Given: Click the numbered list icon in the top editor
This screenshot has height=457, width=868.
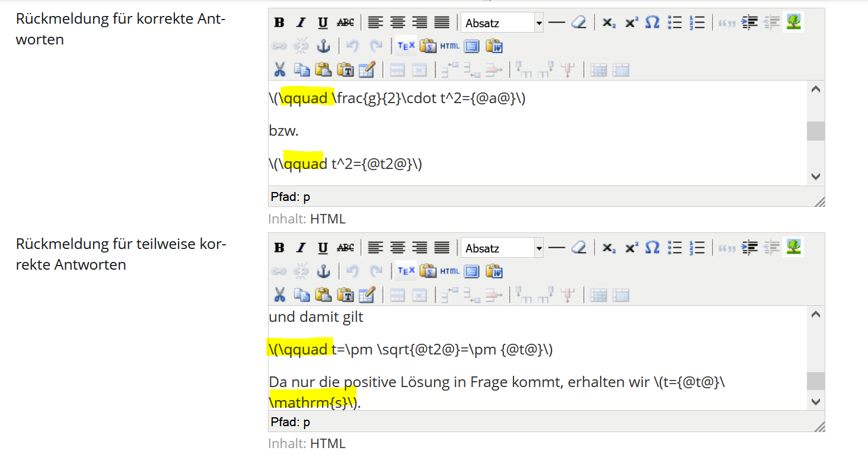Looking at the screenshot, I should [x=697, y=23].
